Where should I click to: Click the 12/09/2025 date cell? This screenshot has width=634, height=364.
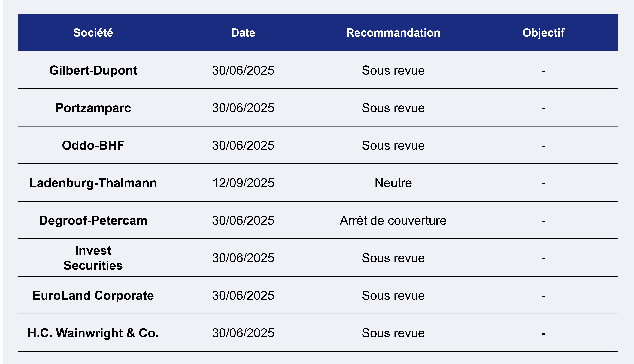243,183
